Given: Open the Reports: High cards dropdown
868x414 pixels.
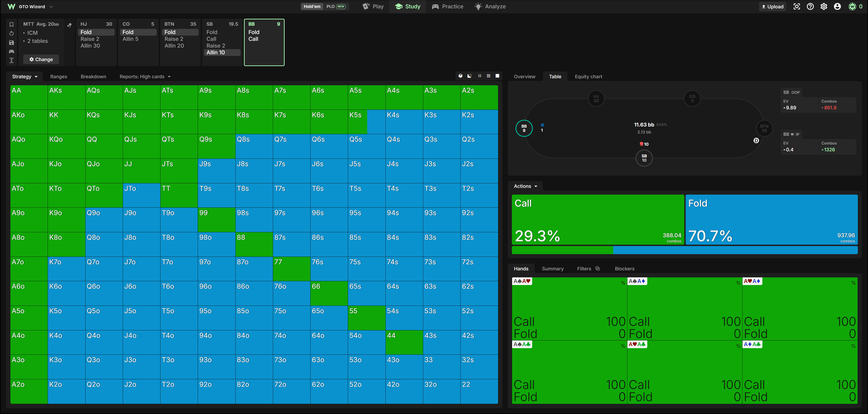Looking at the screenshot, I should 145,76.
